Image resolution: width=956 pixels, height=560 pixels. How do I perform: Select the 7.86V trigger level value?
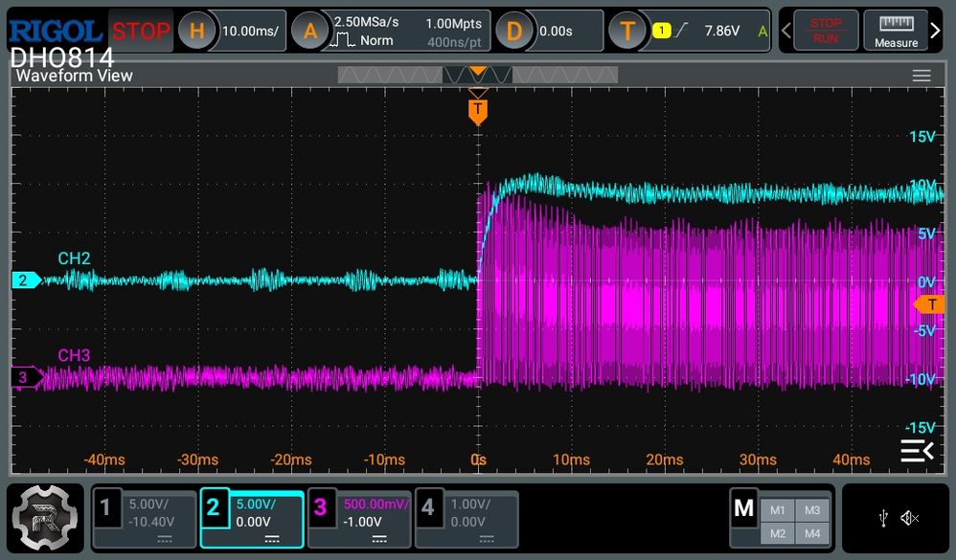[x=722, y=31]
